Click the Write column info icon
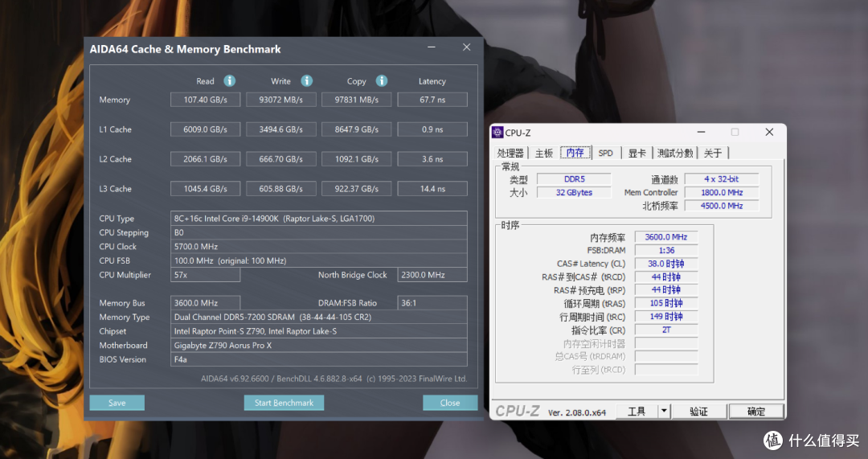The width and height of the screenshot is (868, 459). coord(306,81)
